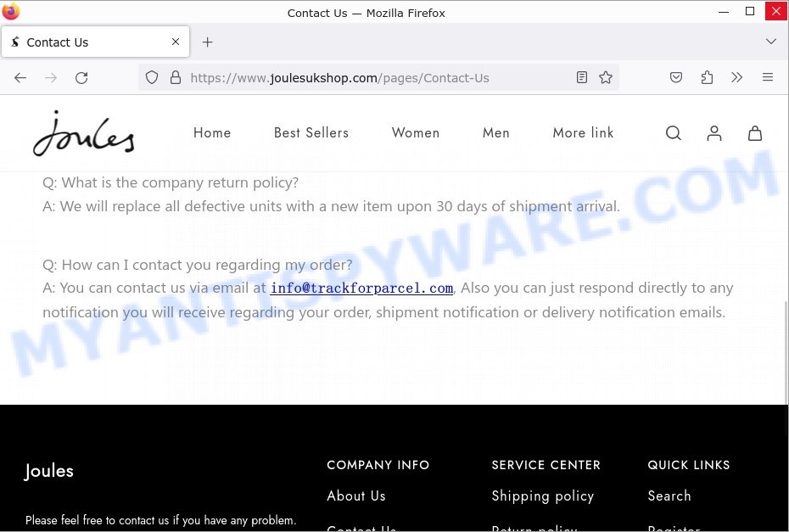The width and height of the screenshot is (789, 532).
Task: Reload the current page
Action: 81,77
